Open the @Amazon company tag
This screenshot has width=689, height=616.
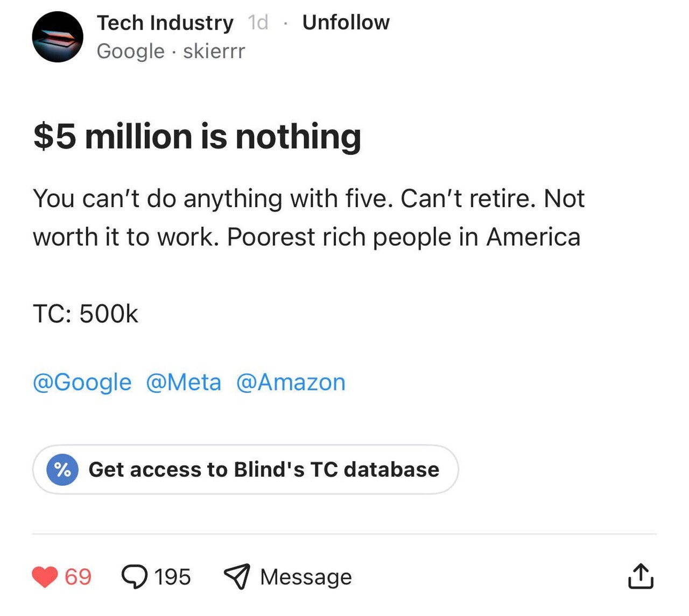click(291, 383)
